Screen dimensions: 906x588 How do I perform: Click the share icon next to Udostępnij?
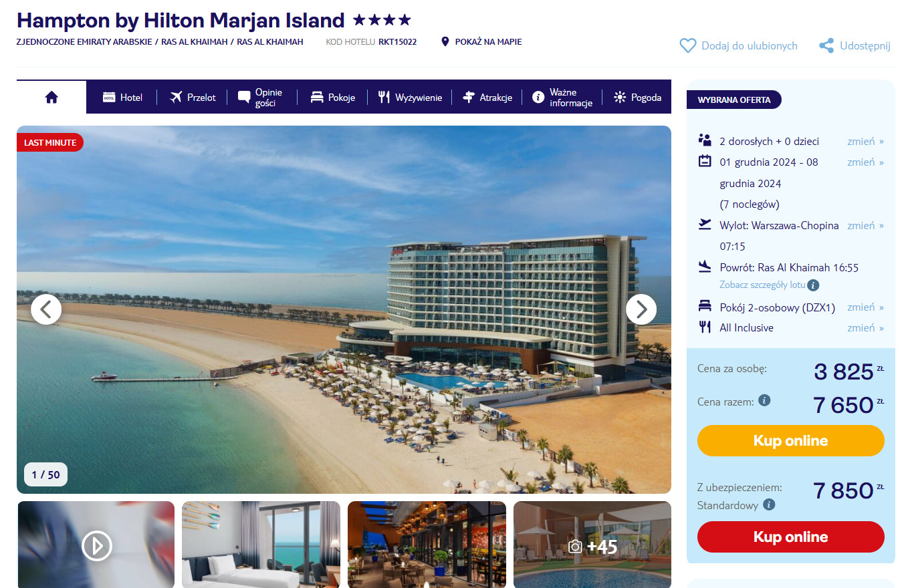tap(826, 45)
